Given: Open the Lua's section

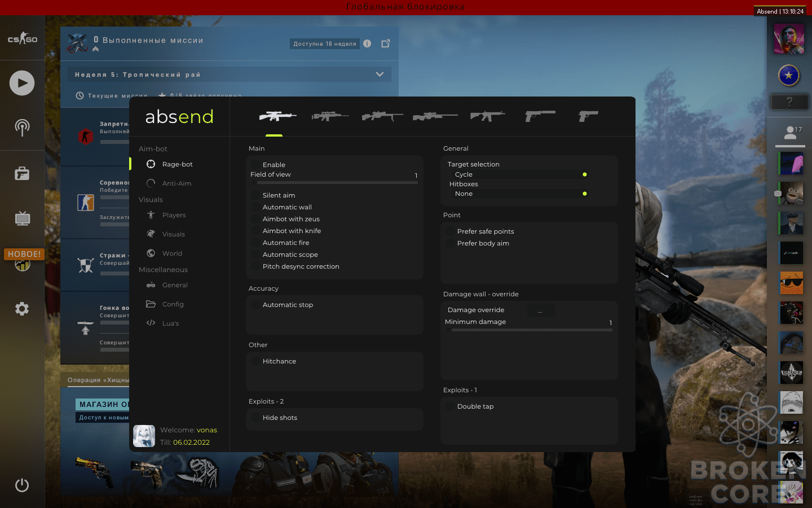Looking at the screenshot, I should pyautogui.click(x=163, y=323).
